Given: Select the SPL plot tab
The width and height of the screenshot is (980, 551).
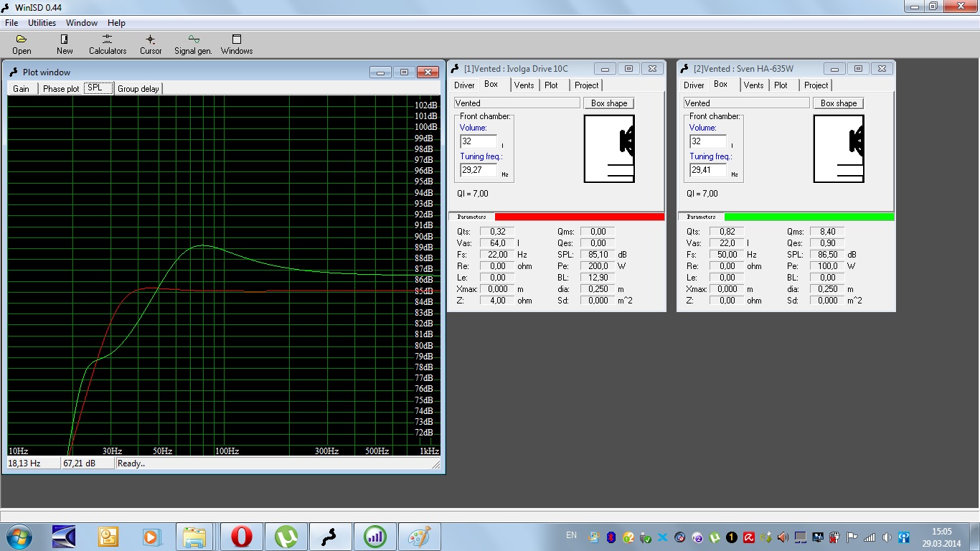Looking at the screenshot, I should pos(98,88).
